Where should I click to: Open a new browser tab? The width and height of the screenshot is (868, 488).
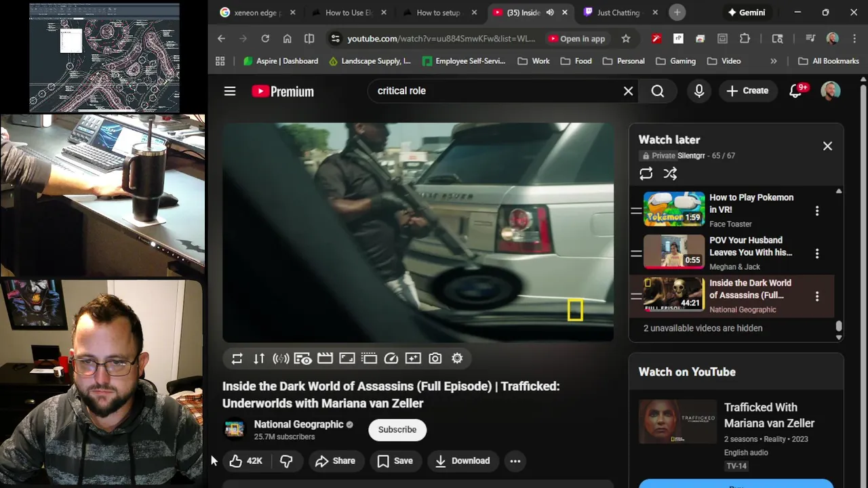(x=677, y=12)
